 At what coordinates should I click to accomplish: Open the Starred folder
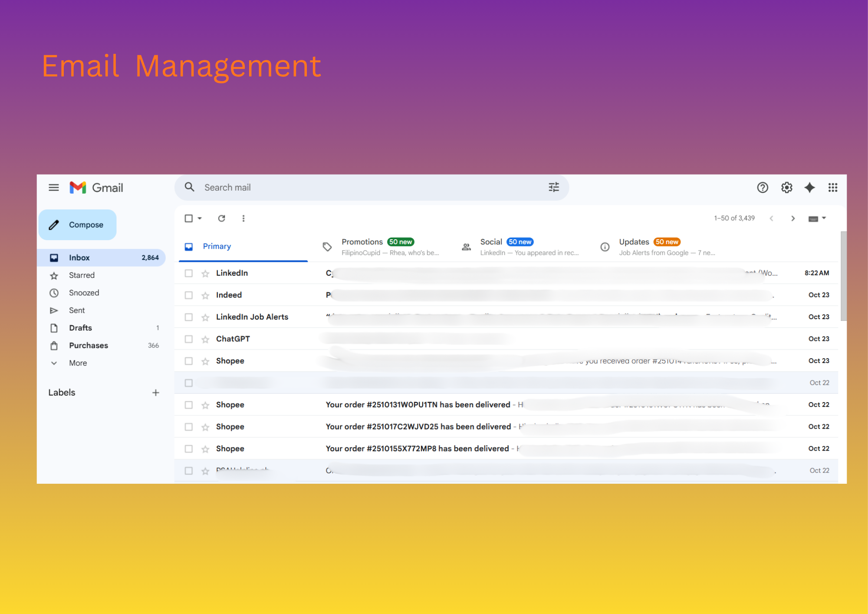pyautogui.click(x=82, y=275)
